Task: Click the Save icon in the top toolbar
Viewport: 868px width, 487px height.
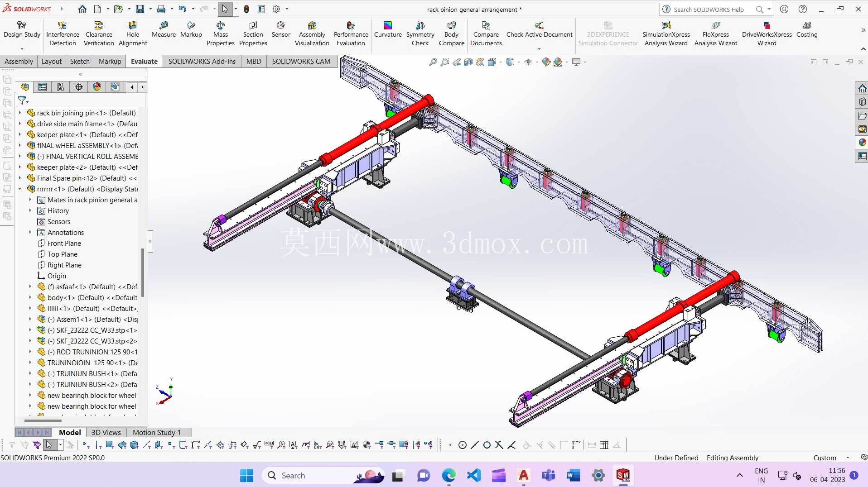Action: [140, 9]
